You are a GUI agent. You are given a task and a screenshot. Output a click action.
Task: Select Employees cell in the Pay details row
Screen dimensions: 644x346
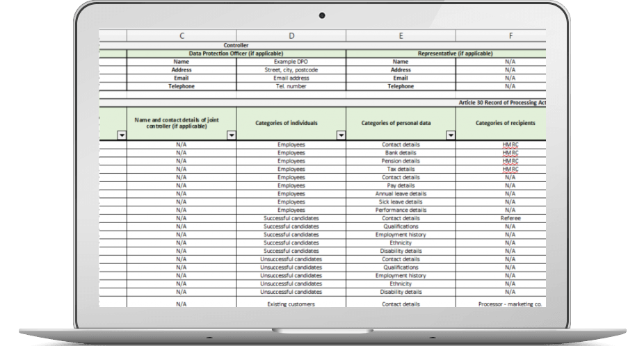(291, 186)
